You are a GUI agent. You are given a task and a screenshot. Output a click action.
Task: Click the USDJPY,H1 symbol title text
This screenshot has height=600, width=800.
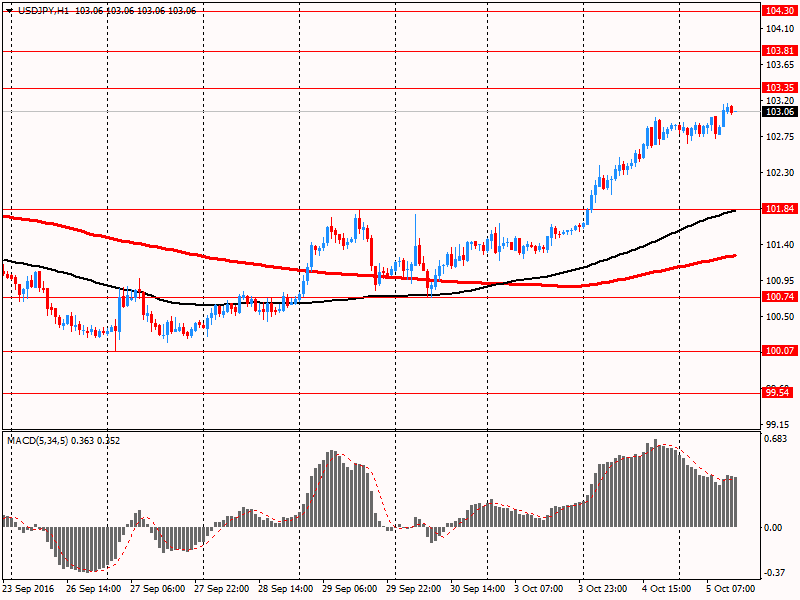(x=43, y=11)
